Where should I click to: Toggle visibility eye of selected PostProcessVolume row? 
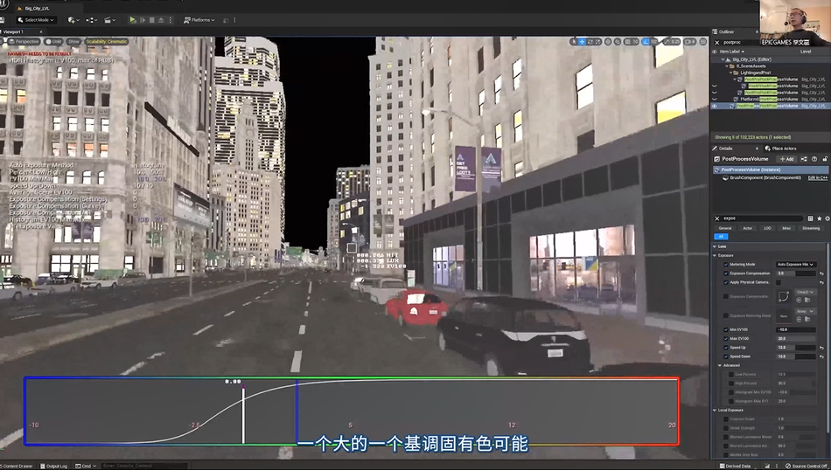[x=714, y=106]
